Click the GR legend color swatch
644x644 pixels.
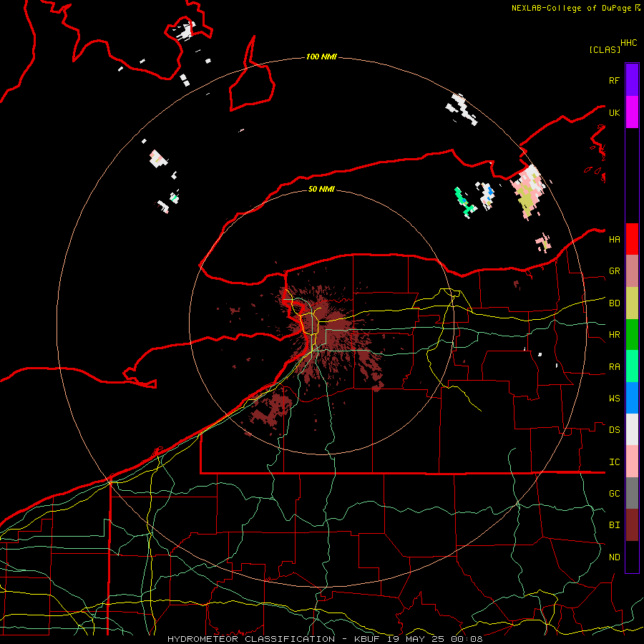coord(632,271)
